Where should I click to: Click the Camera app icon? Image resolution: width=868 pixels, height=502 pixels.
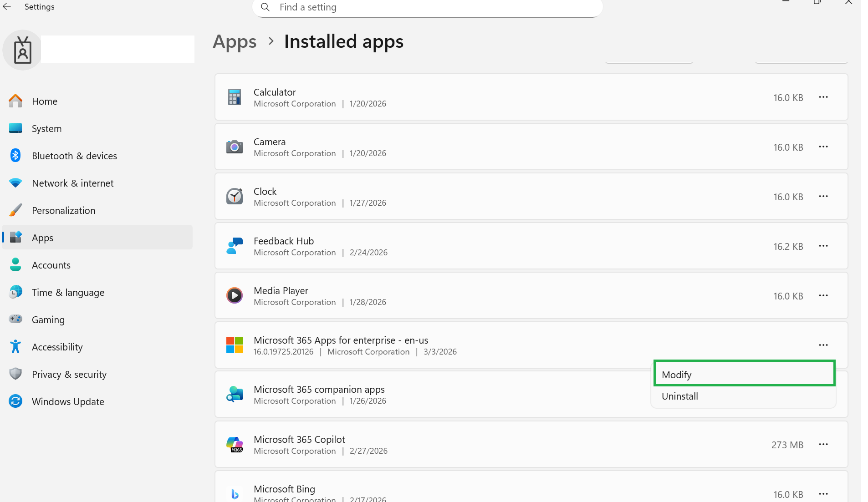[235, 147]
